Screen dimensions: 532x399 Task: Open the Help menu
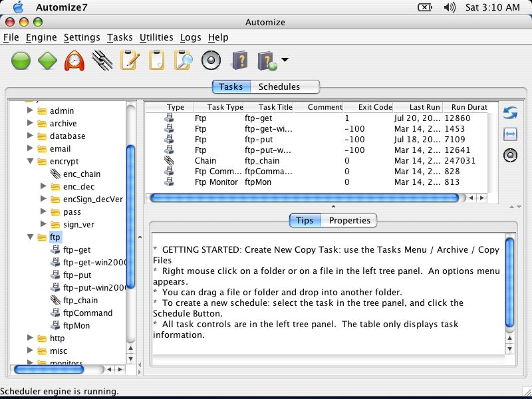click(218, 37)
